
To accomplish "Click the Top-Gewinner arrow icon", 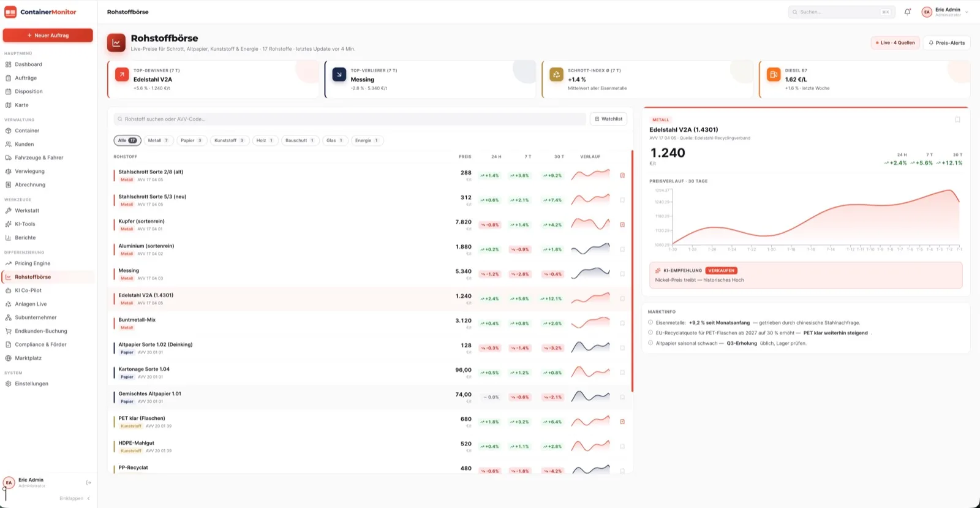I will pyautogui.click(x=122, y=74).
